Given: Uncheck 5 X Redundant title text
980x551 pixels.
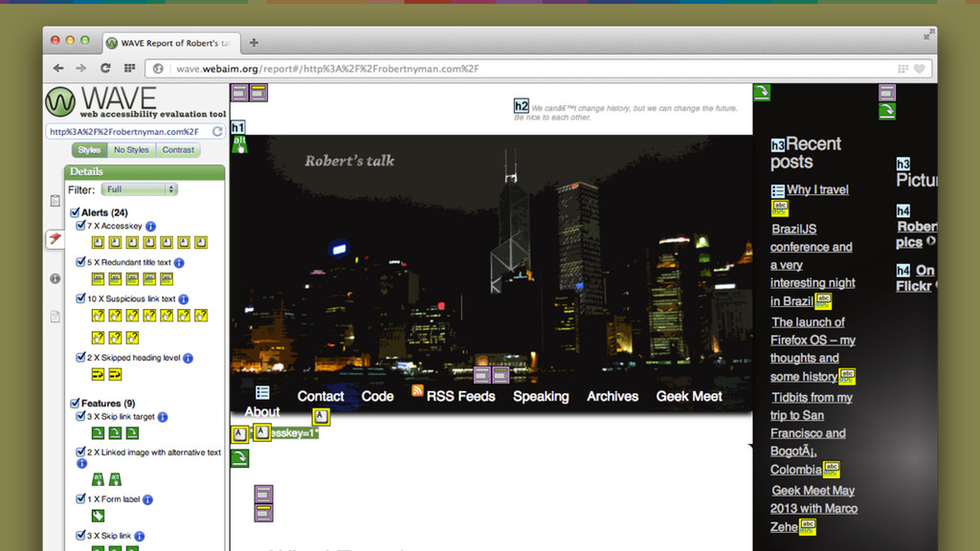Looking at the screenshot, I should (80, 262).
